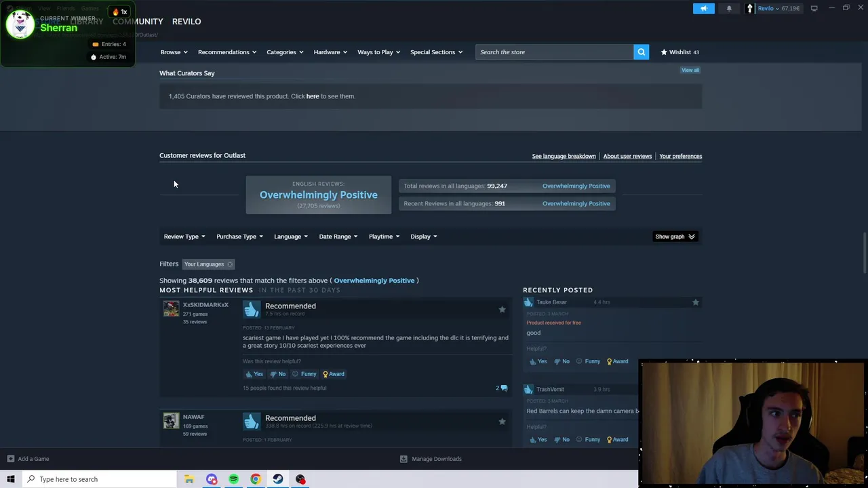
Task: Click award star icon on NAWAF review
Action: click(x=502, y=422)
